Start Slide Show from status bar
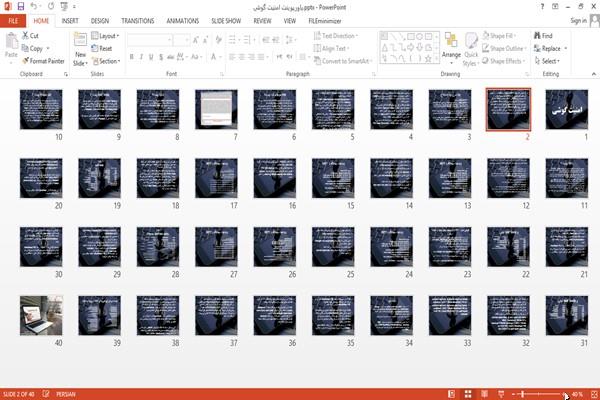This screenshot has width=600, height=400. pyautogui.click(x=501, y=394)
